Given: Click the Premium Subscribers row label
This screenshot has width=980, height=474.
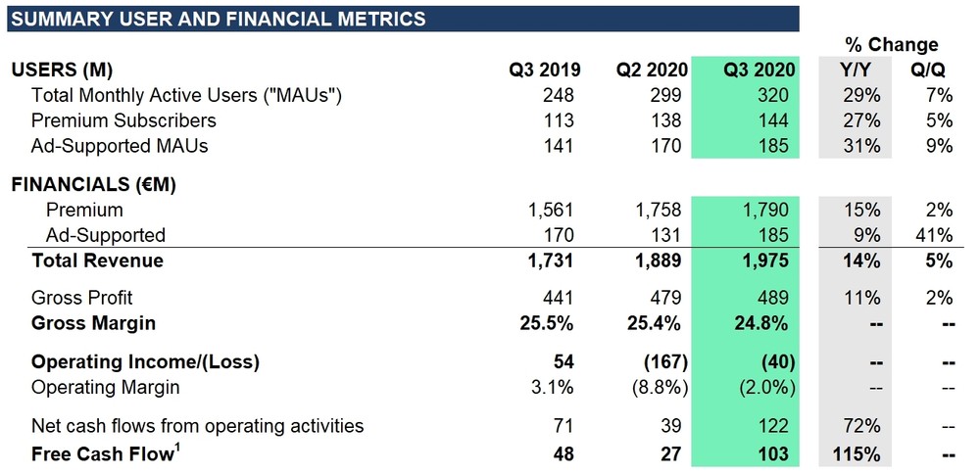Looking at the screenshot, I should coord(123,121).
